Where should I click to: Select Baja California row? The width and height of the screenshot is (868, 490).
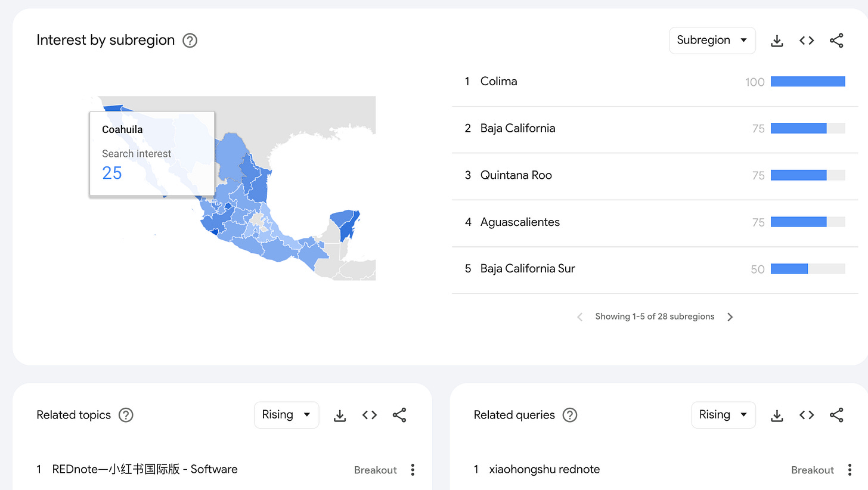tap(654, 128)
